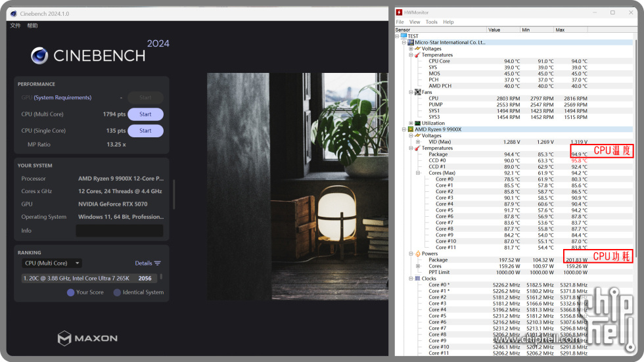Click the Fans node icon under Micro-Star
644x362 pixels.
click(418, 92)
